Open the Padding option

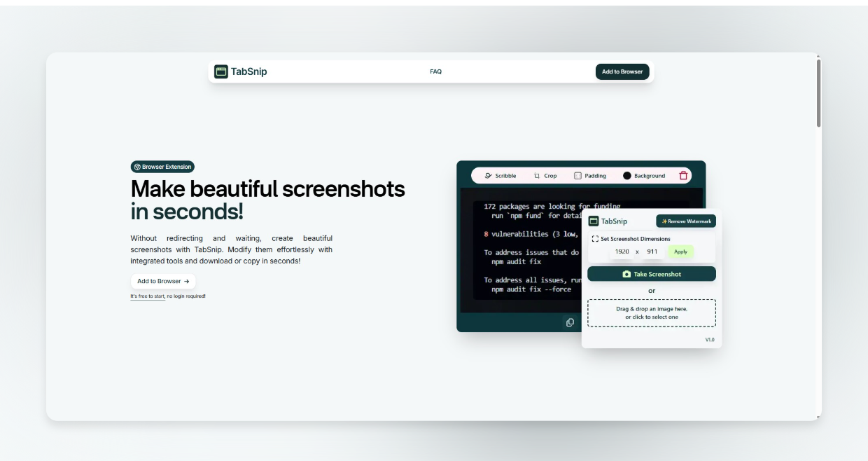(x=590, y=176)
